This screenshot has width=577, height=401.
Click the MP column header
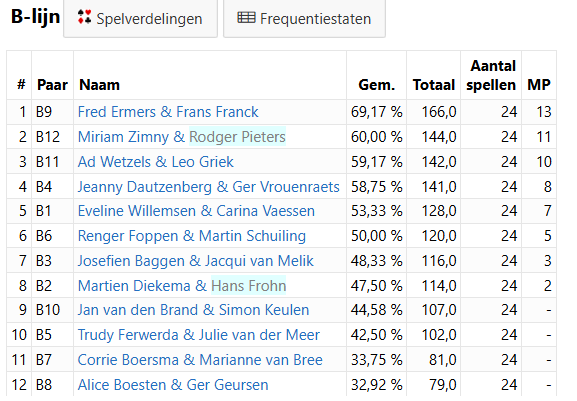click(x=539, y=85)
